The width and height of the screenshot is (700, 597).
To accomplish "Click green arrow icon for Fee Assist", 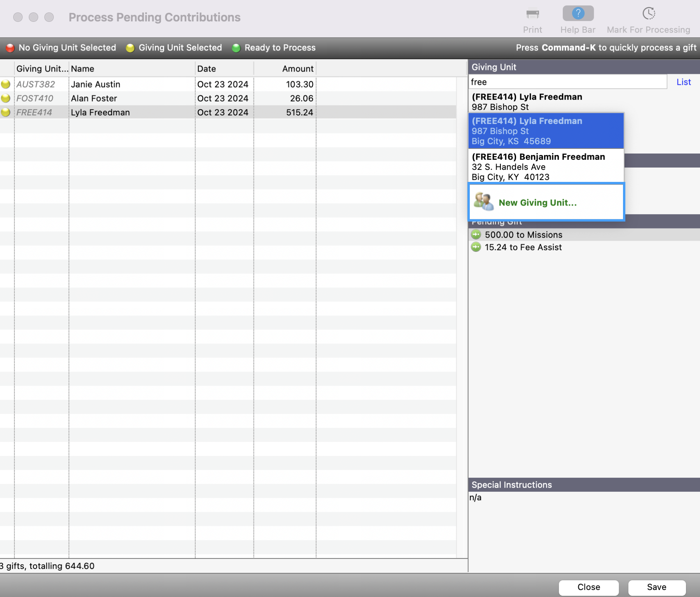I will [x=476, y=247].
